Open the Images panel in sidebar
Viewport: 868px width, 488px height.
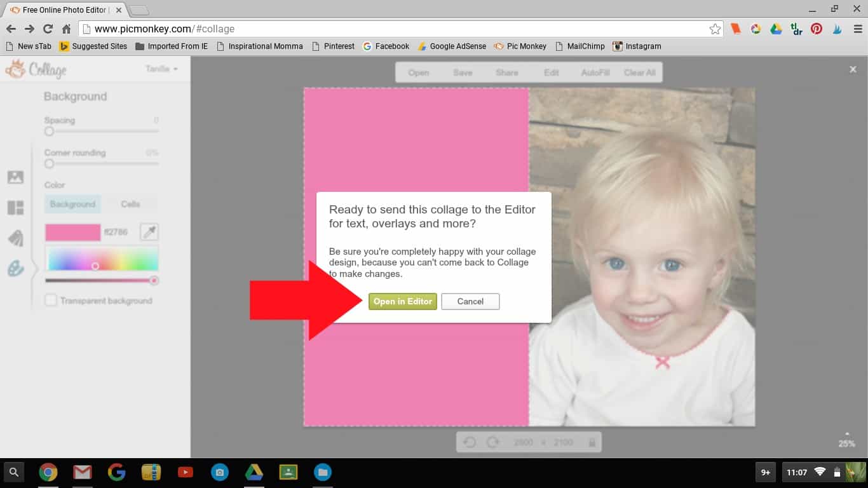15,177
